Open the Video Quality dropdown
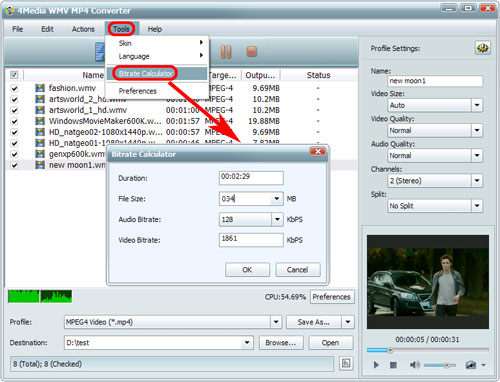Screen dimensions: 500x382 (x=477, y=130)
